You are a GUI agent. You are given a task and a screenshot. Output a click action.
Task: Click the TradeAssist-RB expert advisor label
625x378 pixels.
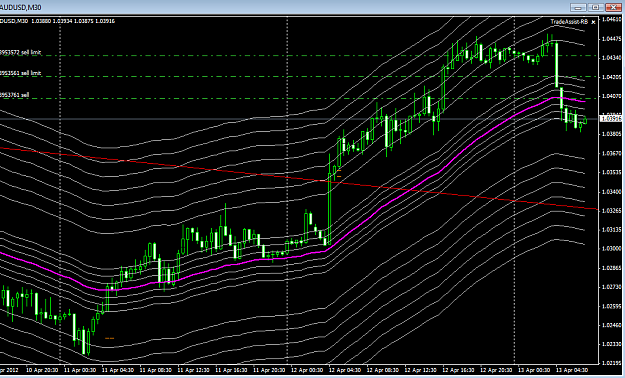point(569,22)
